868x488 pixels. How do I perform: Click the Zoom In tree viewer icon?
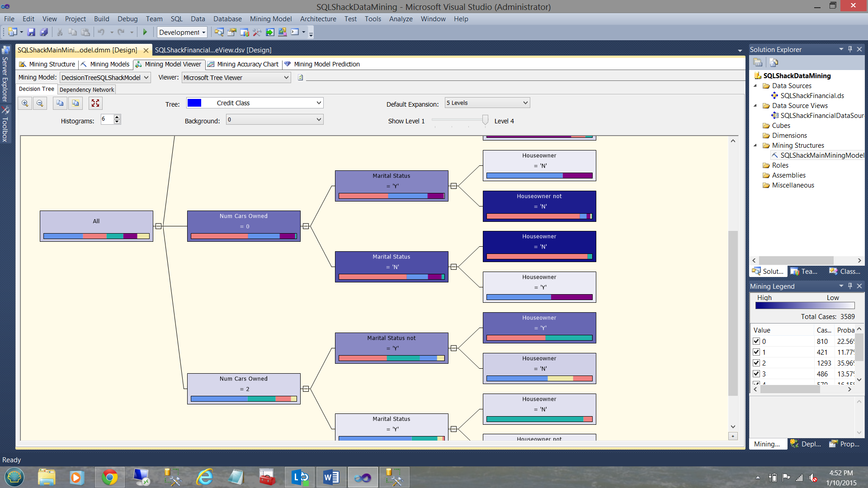tap(25, 103)
